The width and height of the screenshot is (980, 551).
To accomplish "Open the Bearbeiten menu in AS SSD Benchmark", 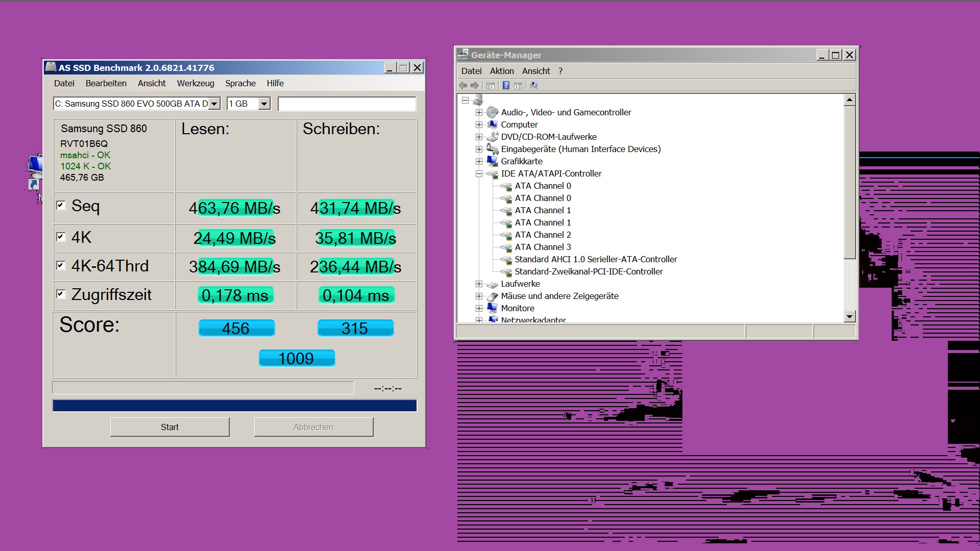I will tap(106, 83).
